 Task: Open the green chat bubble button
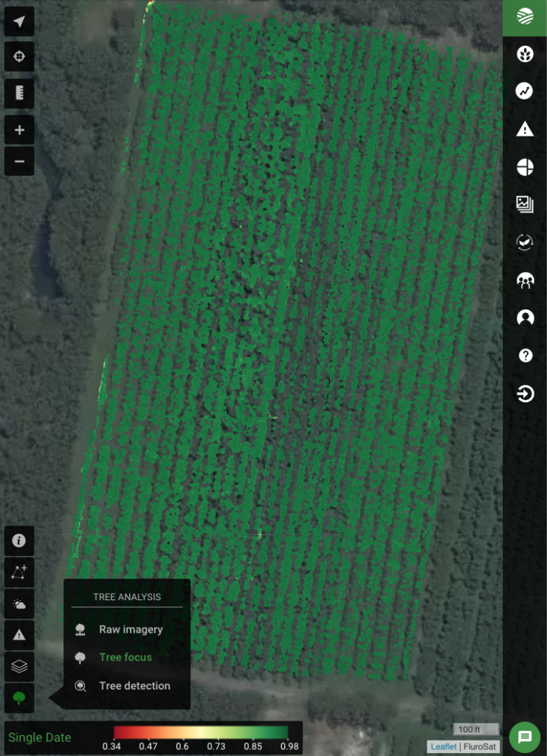click(525, 737)
